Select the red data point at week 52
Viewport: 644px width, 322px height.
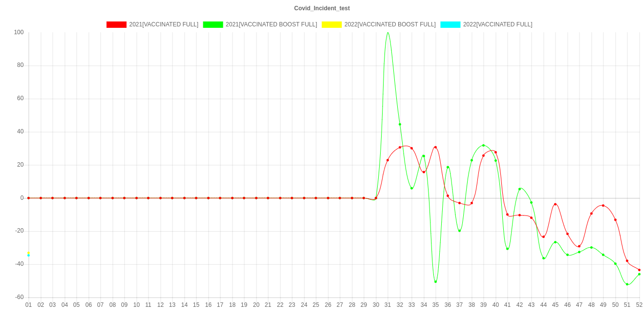coord(639,270)
